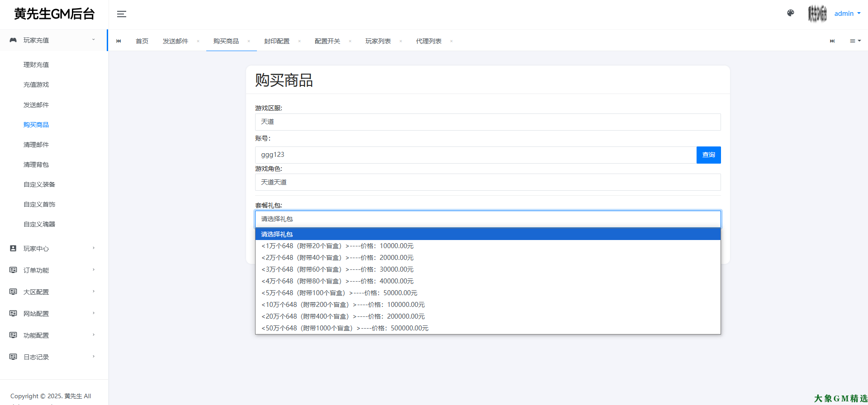Choose the 2万个648 package option
868x405 pixels.
(x=488, y=258)
